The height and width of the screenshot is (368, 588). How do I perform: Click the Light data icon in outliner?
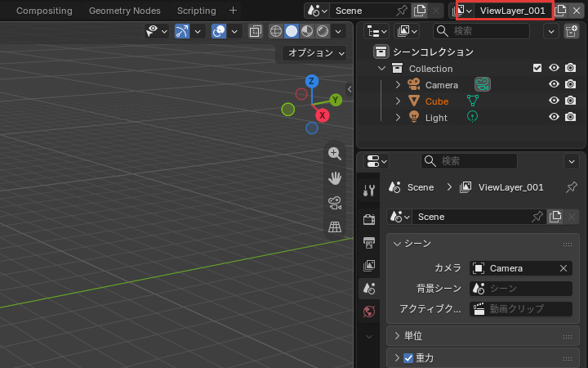pyautogui.click(x=473, y=117)
